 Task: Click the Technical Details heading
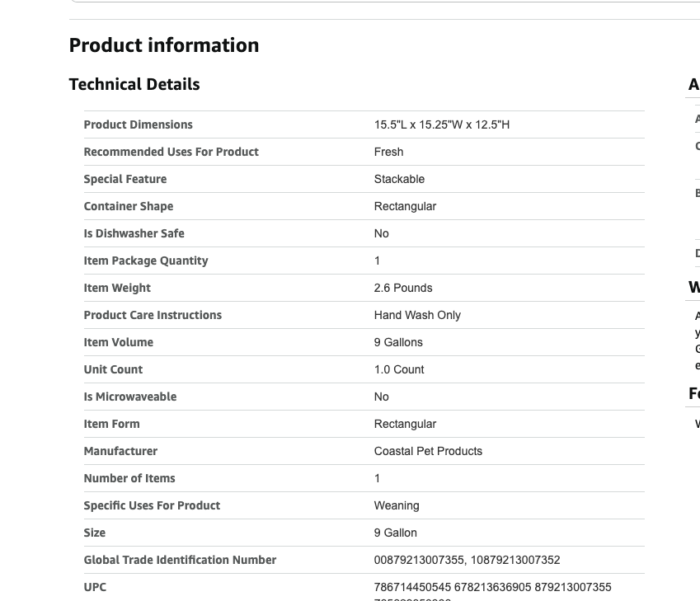point(134,84)
